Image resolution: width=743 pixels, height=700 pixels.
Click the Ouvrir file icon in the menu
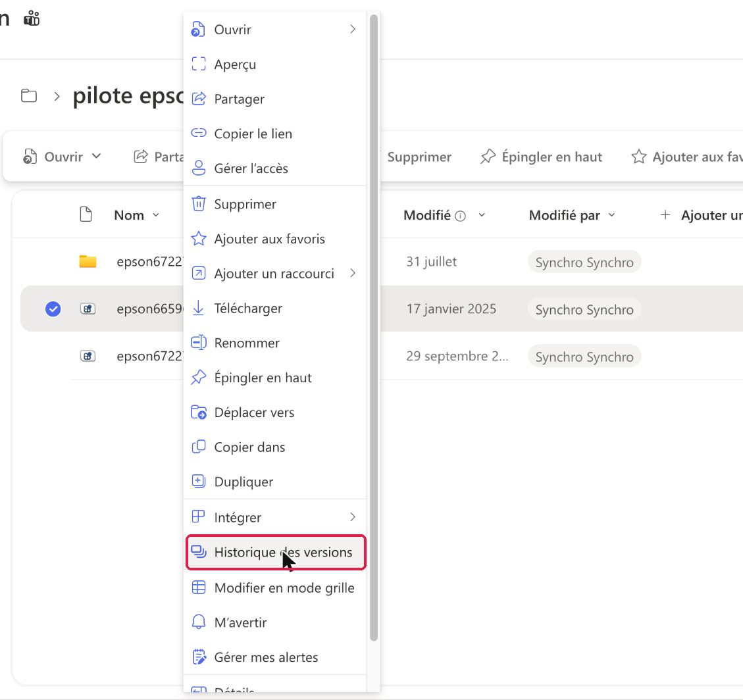coord(198,30)
